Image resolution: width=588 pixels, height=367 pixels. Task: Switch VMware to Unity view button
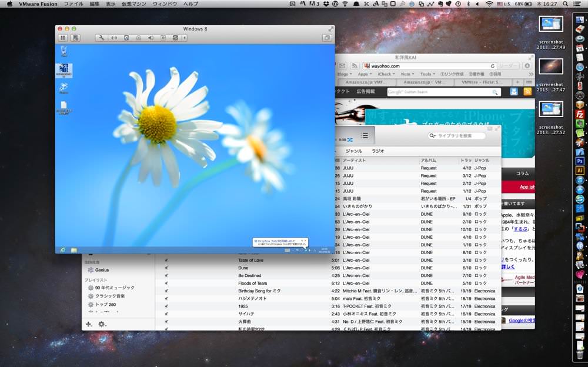[327, 38]
